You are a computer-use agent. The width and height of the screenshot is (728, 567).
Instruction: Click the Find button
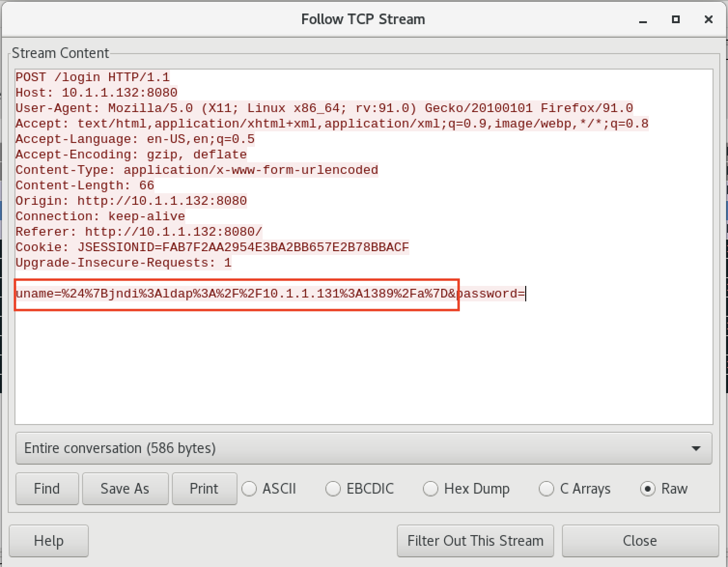click(47, 489)
